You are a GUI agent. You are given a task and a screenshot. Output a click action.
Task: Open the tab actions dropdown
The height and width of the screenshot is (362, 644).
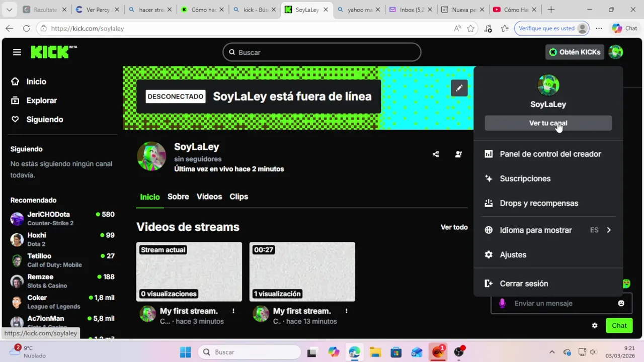pos(11,10)
